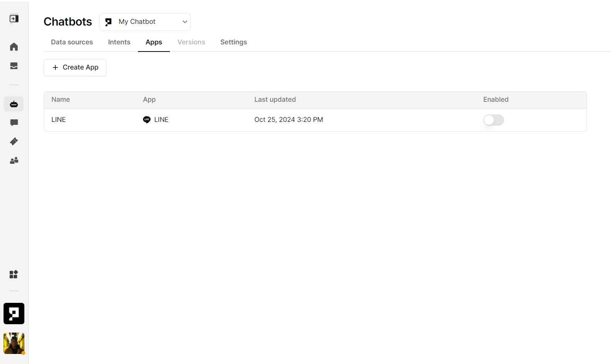The image size is (611, 364).
Task: Open the apps grid icon in sidebar
Action: click(x=14, y=274)
